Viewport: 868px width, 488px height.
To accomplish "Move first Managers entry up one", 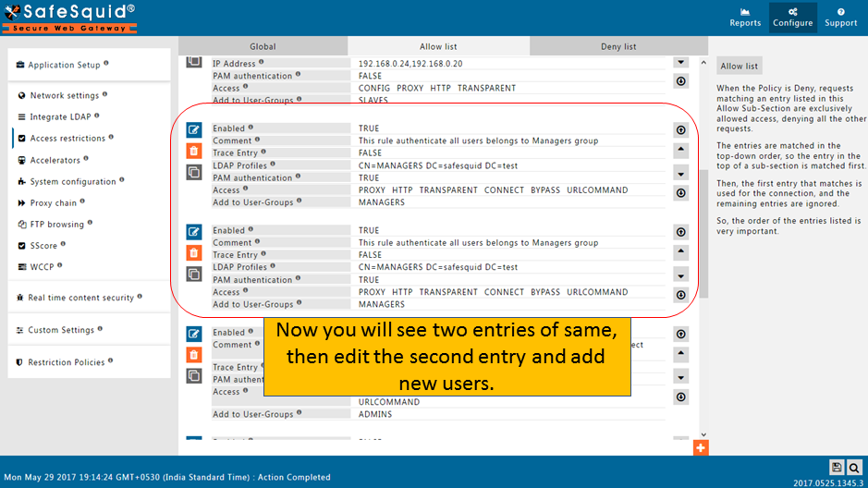I will [x=681, y=150].
